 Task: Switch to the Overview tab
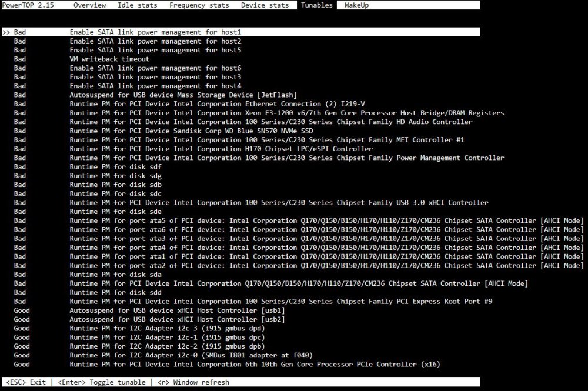click(89, 5)
